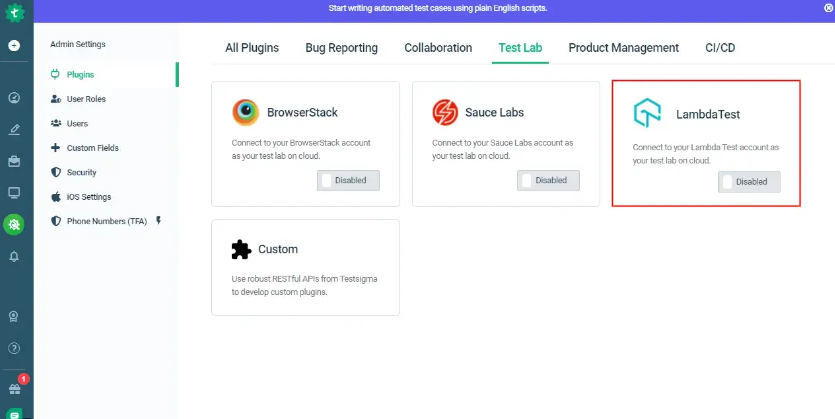Image resolution: width=835 pixels, height=419 pixels.
Task: Click the BrowserStack logo
Action: 245,112
